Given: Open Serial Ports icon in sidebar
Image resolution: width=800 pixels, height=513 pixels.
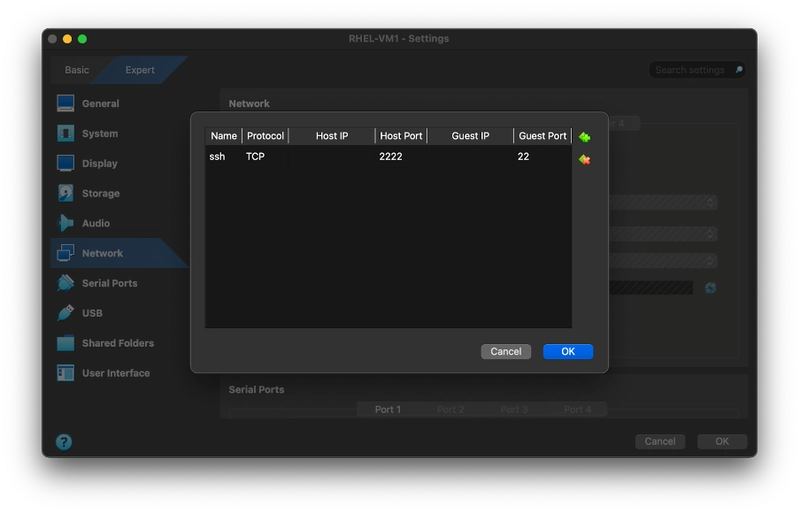Looking at the screenshot, I should (x=65, y=283).
